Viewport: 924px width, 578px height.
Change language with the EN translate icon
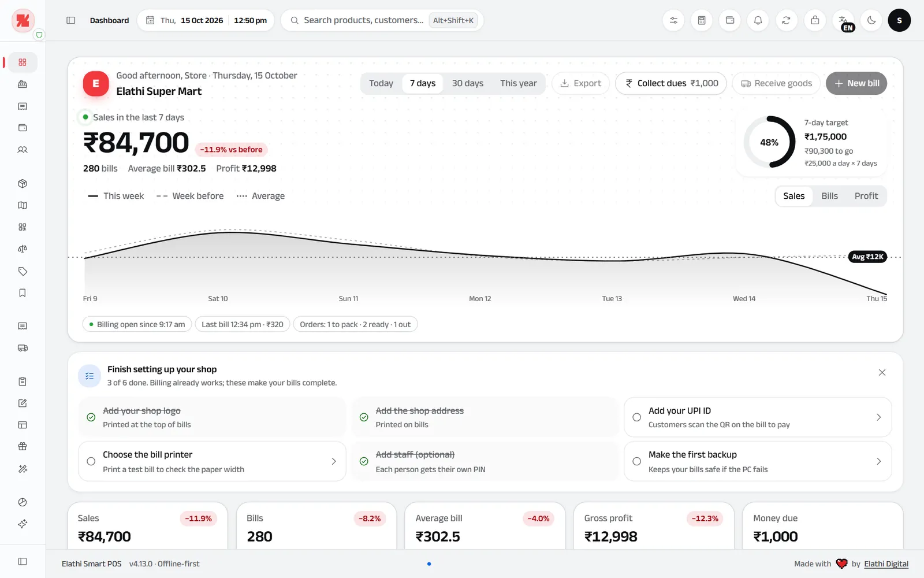(843, 21)
